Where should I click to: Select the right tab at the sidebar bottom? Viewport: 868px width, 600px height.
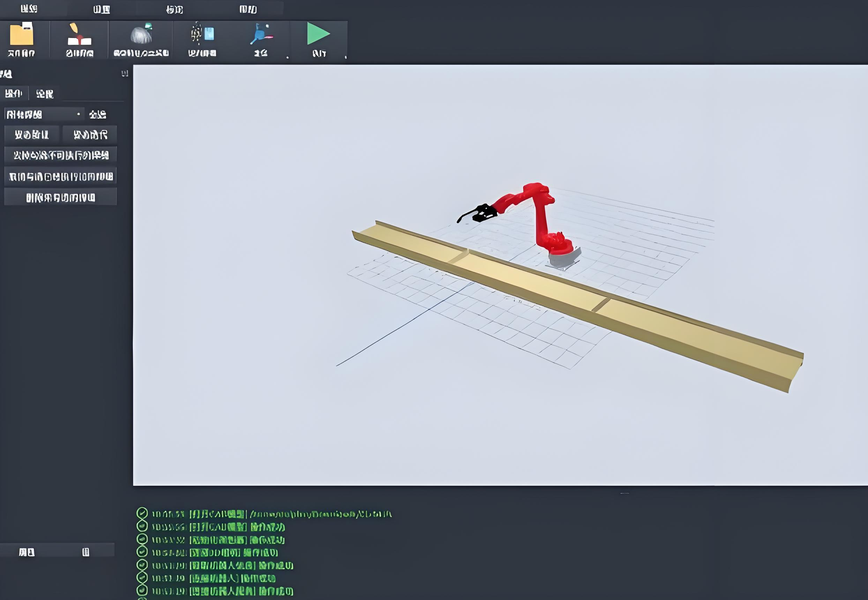[x=86, y=552]
